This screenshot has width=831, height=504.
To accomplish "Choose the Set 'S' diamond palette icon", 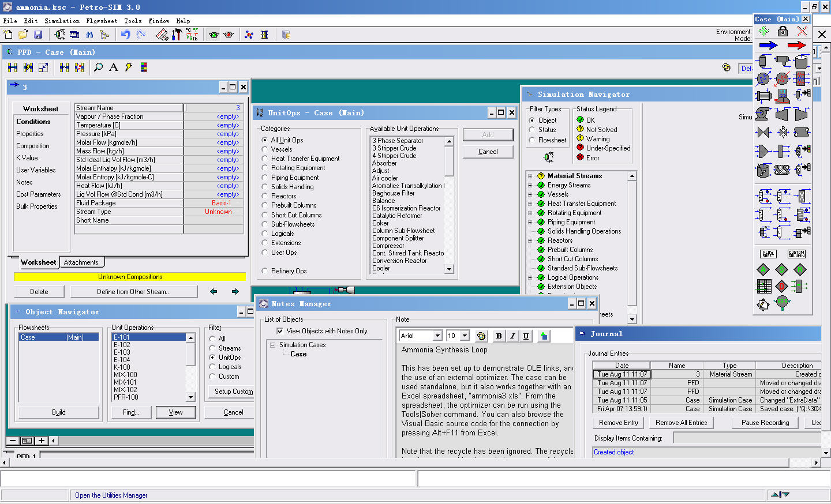I will 782,269.
